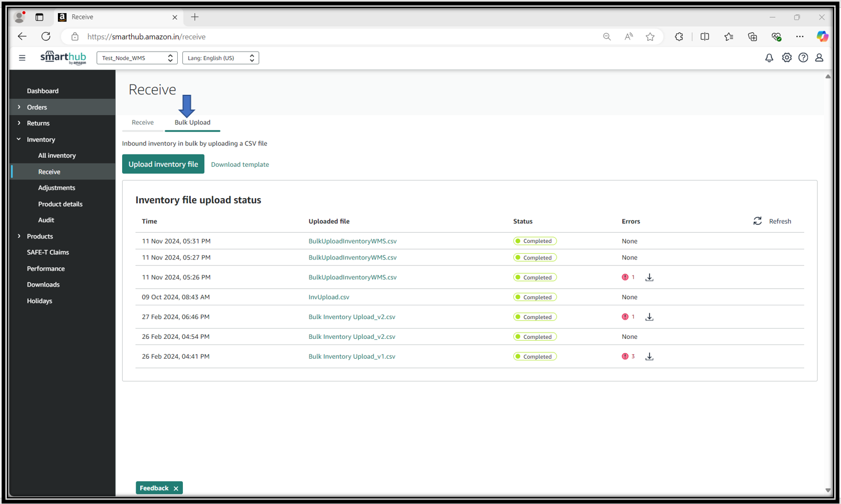Dismiss the Feedback badge with its X

coord(176,489)
